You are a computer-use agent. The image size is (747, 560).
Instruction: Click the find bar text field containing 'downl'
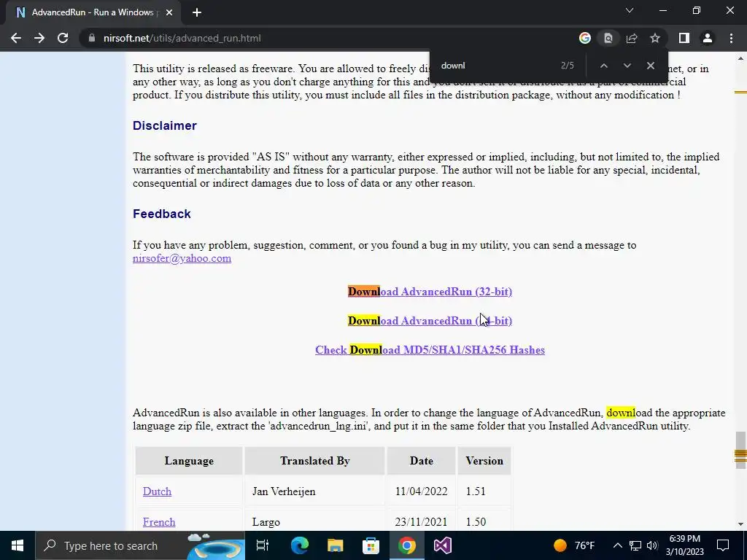[x=495, y=66]
